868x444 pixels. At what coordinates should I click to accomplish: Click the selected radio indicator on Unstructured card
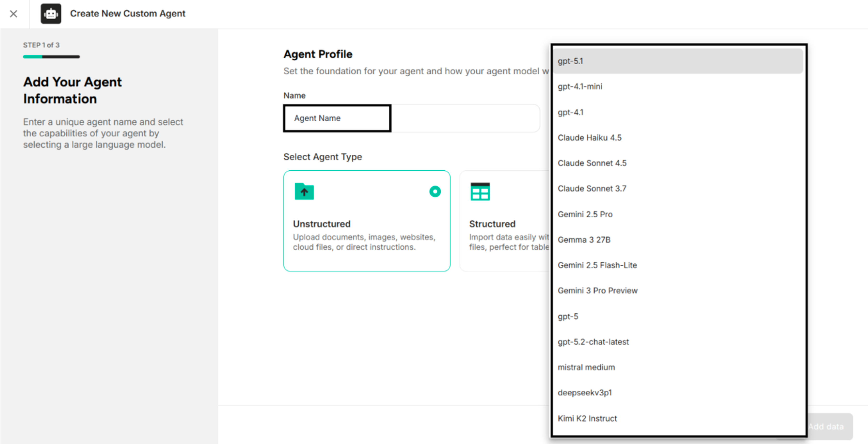pyautogui.click(x=435, y=192)
